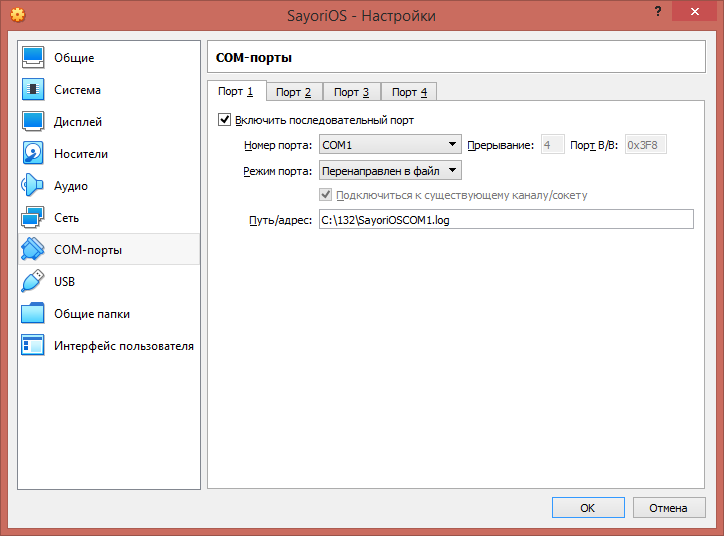
Task: Click the Общие monitor icon
Action: click(x=33, y=57)
